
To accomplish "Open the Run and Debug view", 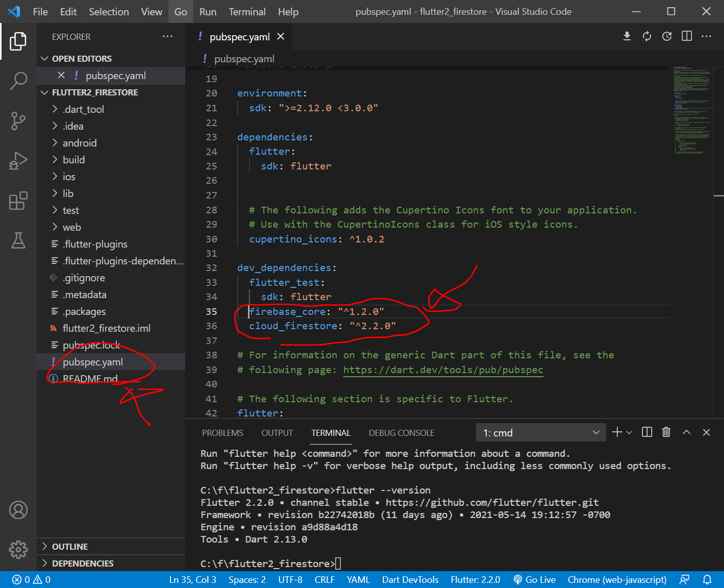I will (x=18, y=161).
